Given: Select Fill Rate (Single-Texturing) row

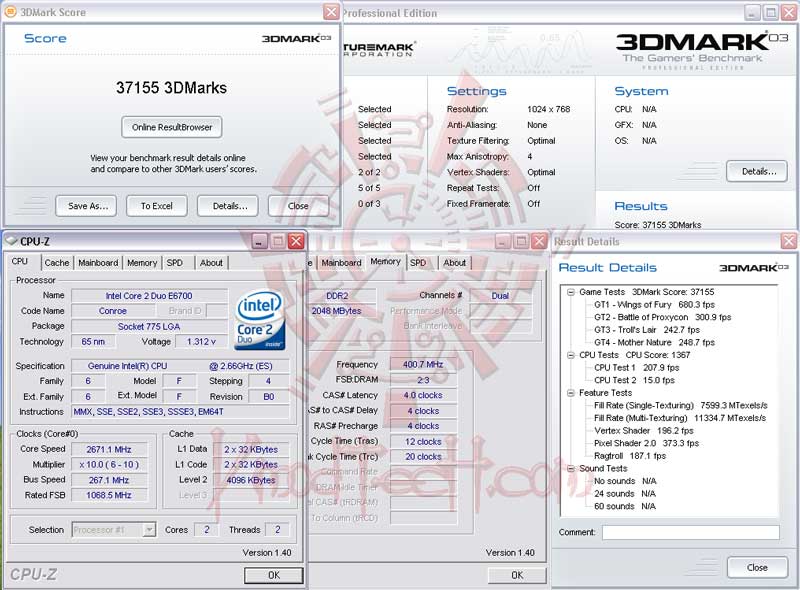Looking at the screenshot, I should [681, 405].
